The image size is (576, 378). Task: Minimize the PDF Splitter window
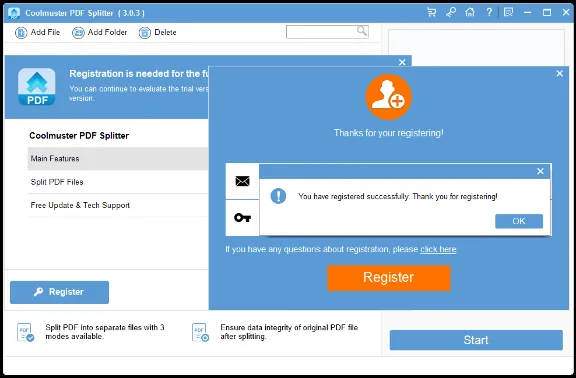click(528, 12)
